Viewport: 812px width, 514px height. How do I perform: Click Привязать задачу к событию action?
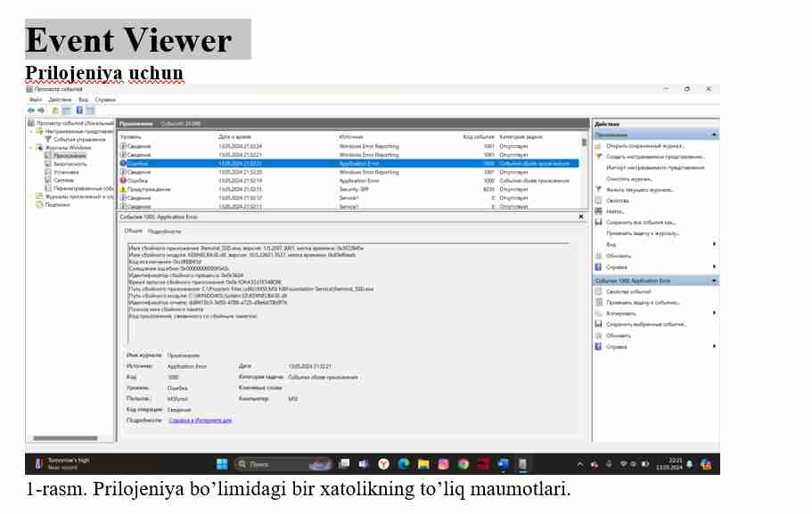tap(644, 302)
